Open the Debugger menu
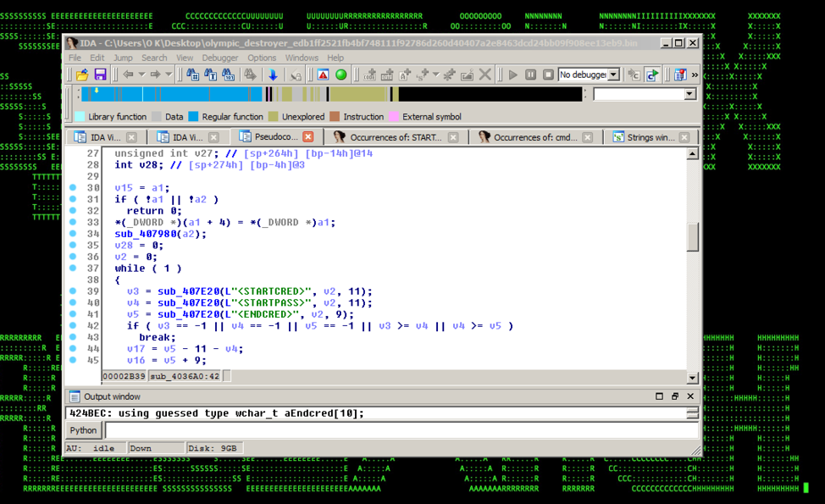This screenshot has height=504, width=825. coord(219,58)
